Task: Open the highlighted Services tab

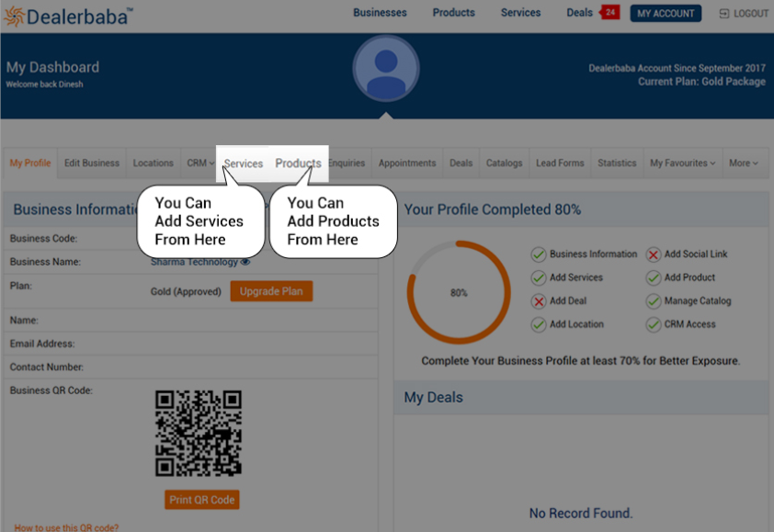Action: coord(244,164)
